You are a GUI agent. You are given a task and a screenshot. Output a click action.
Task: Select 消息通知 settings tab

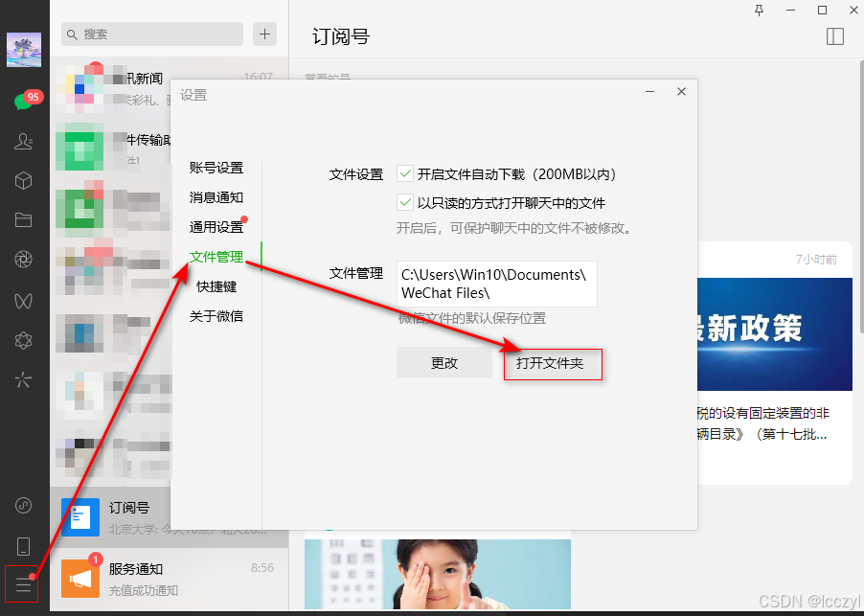[216, 197]
